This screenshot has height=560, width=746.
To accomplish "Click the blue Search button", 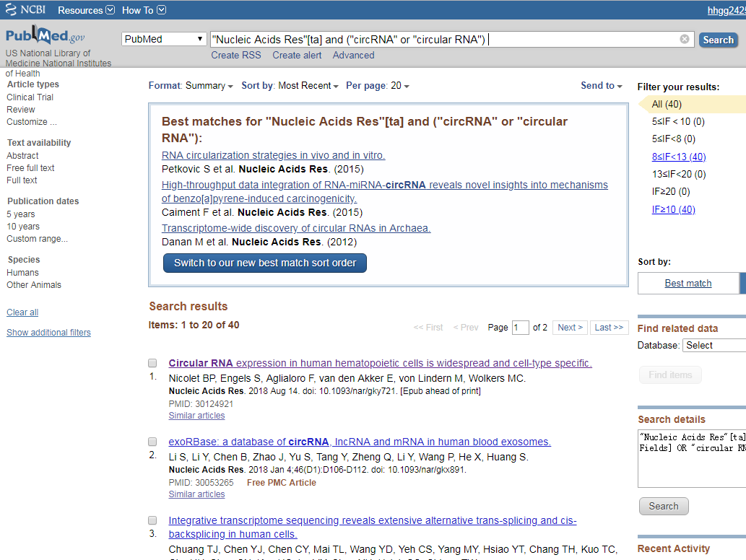I will pos(718,40).
